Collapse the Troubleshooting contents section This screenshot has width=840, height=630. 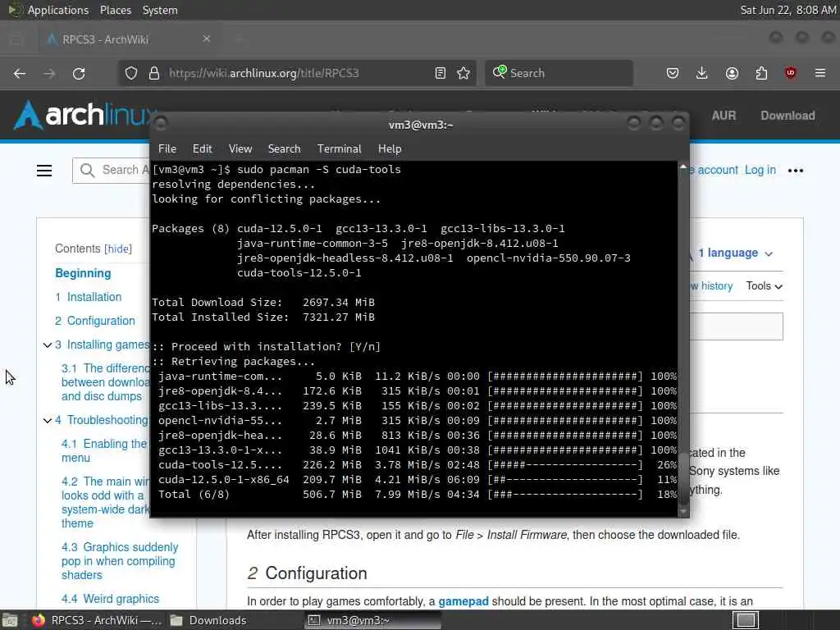(47, 421)
